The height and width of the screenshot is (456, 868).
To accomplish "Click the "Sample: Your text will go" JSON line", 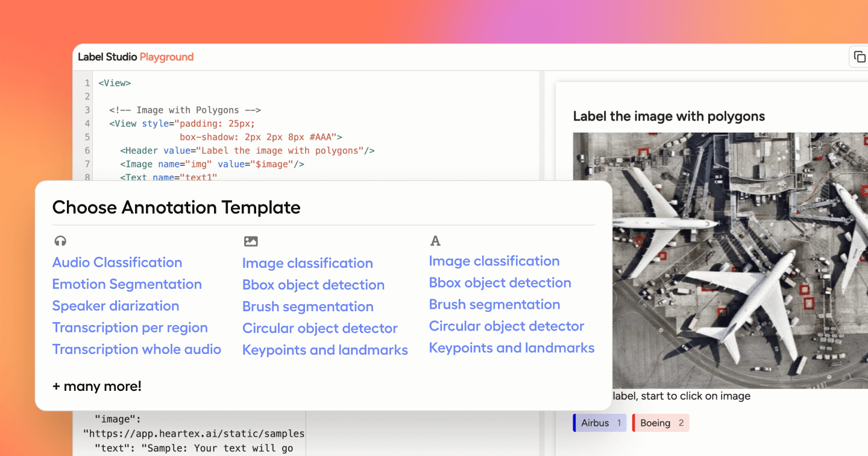I will [x=194, y=448].
